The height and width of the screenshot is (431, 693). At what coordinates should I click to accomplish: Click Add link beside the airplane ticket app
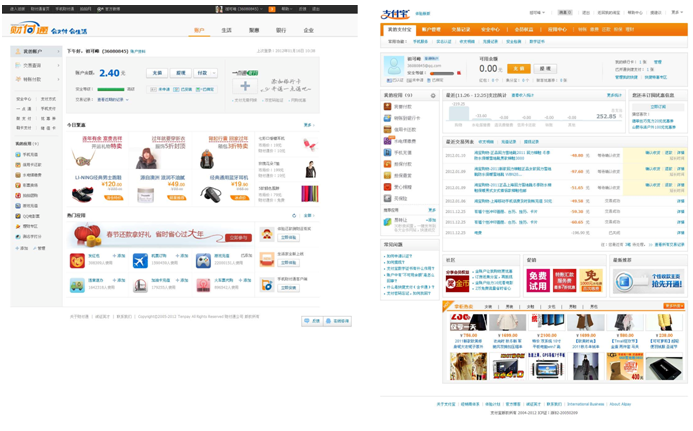click(x=182, y=256)
